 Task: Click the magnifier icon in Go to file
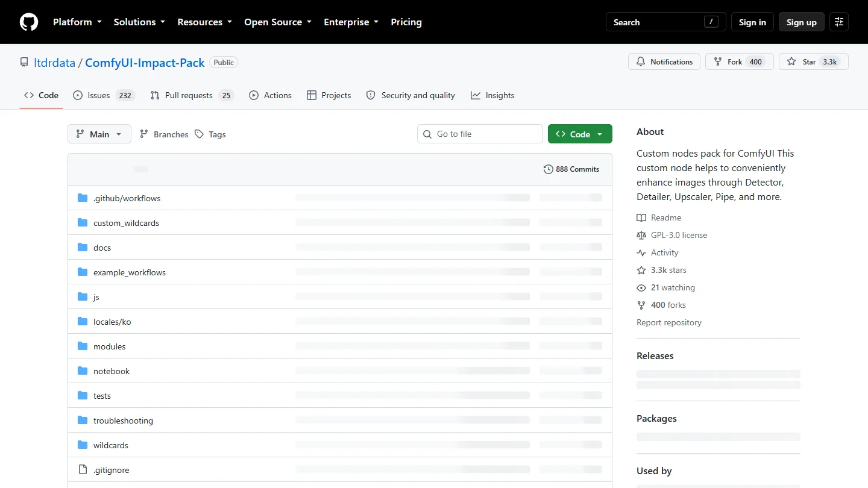[x=427, y=134]
